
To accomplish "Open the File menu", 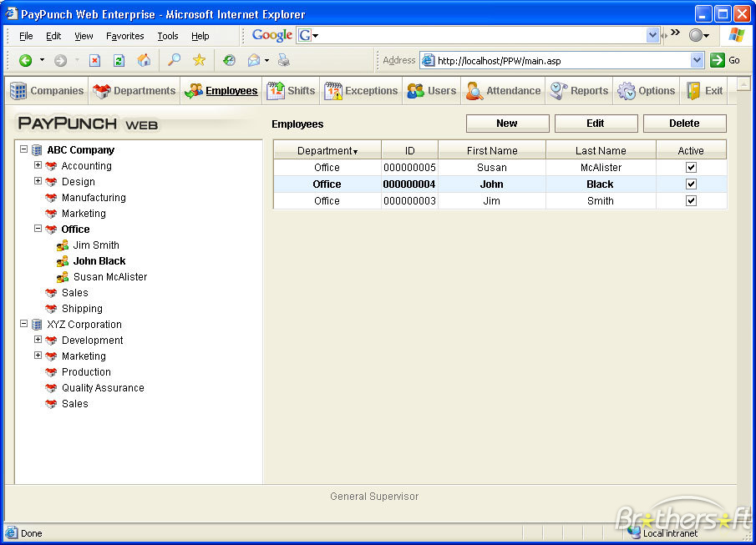I will point(26,36).
